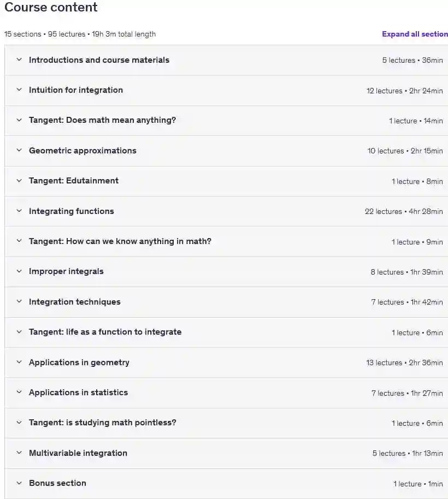Open chevron for Improper integrals
The image size is (448, 499).
point(19,271)
